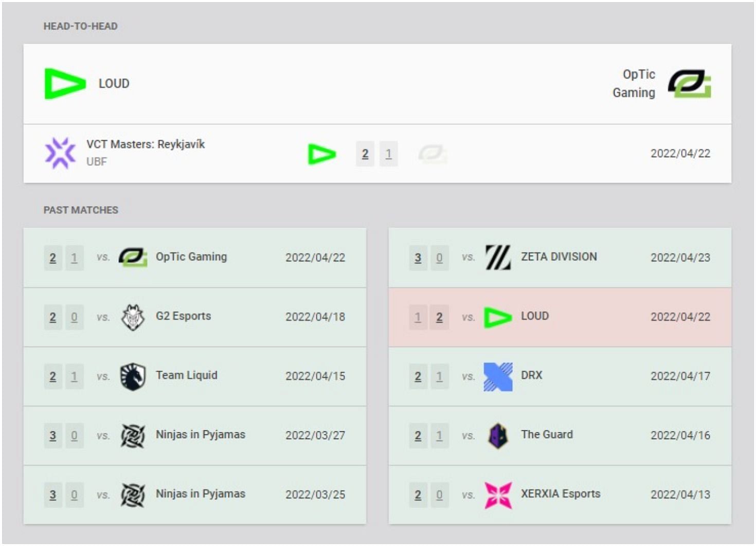Click the HEAD-TO-HEAD section heading
Image resolution: width=756 pixels, height=546 pixels.
[x=80, y=26]
